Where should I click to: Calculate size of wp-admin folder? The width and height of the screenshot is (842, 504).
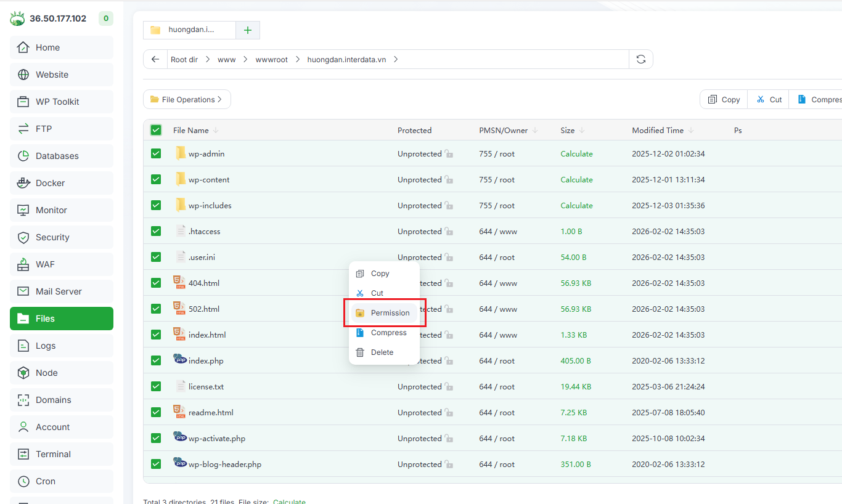[x=576, y=154]
